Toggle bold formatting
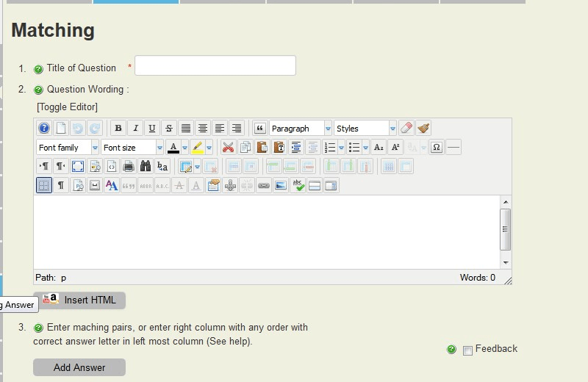This screenshot has width=588, height=382. click(x=118, y=129)
